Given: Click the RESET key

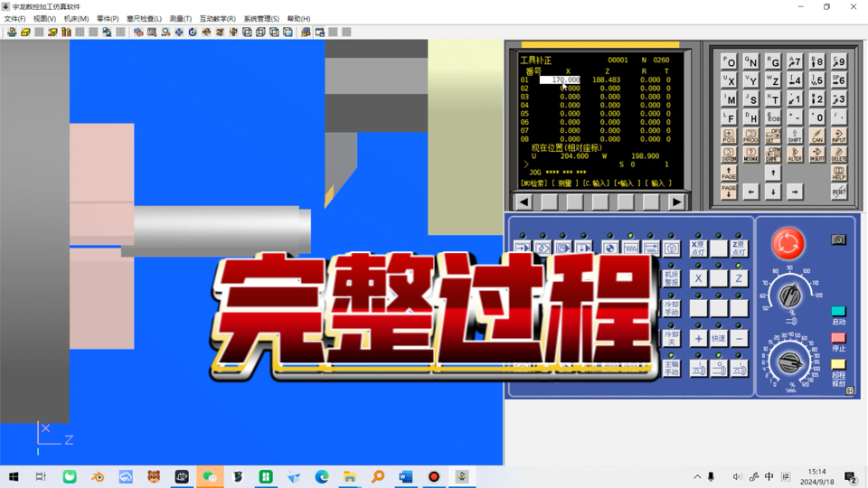Looking at the screenshot, I should (839, 192).
